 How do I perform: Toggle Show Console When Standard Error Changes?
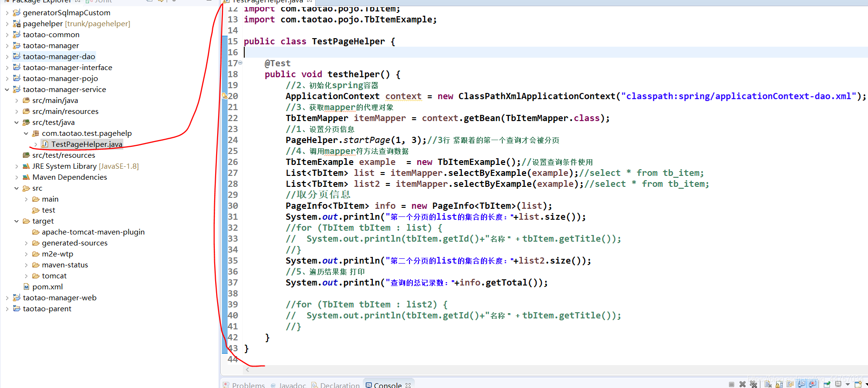812,384
